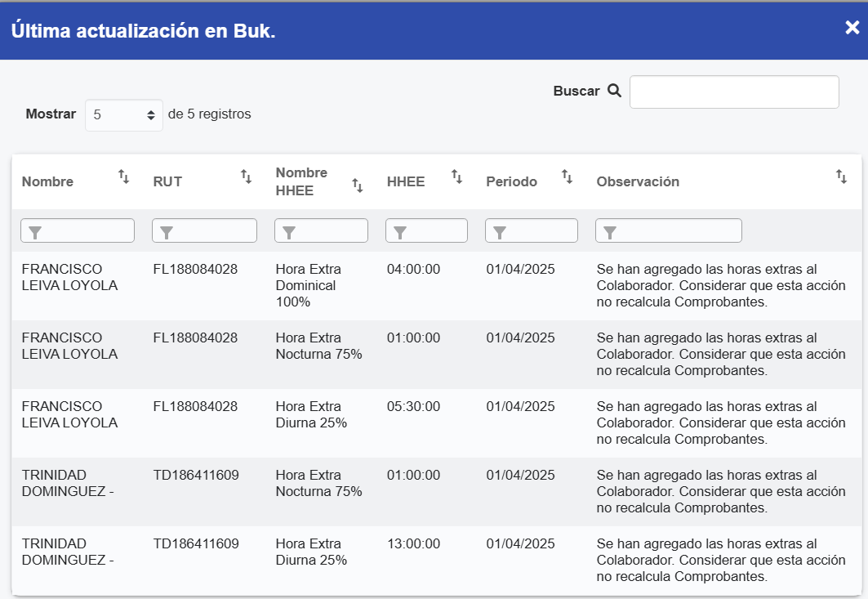Click the Observación column header label
The image size is (868, 599).
pos(638,182)
